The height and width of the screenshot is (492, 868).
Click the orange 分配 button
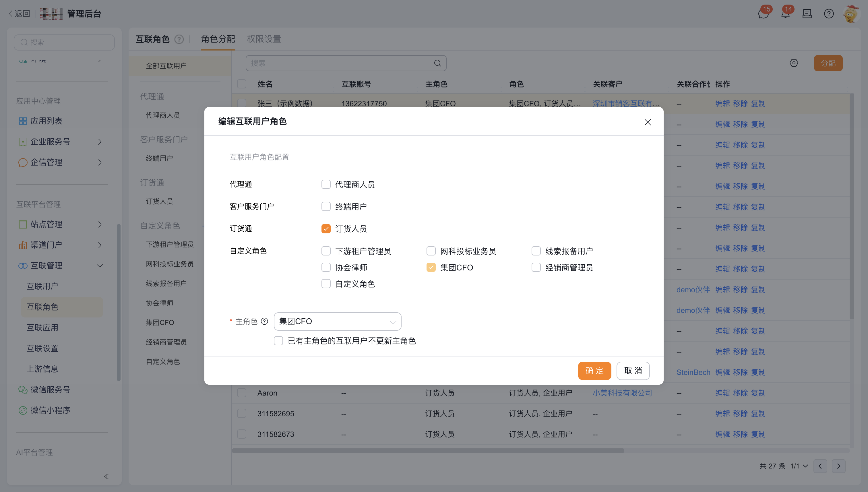(x=828, y=63)
